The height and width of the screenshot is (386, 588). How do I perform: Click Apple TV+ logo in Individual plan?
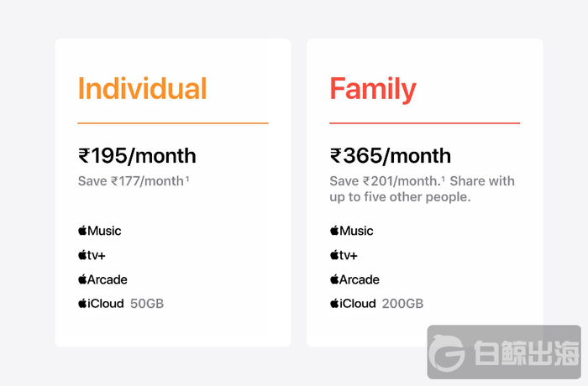click(92, 255)
